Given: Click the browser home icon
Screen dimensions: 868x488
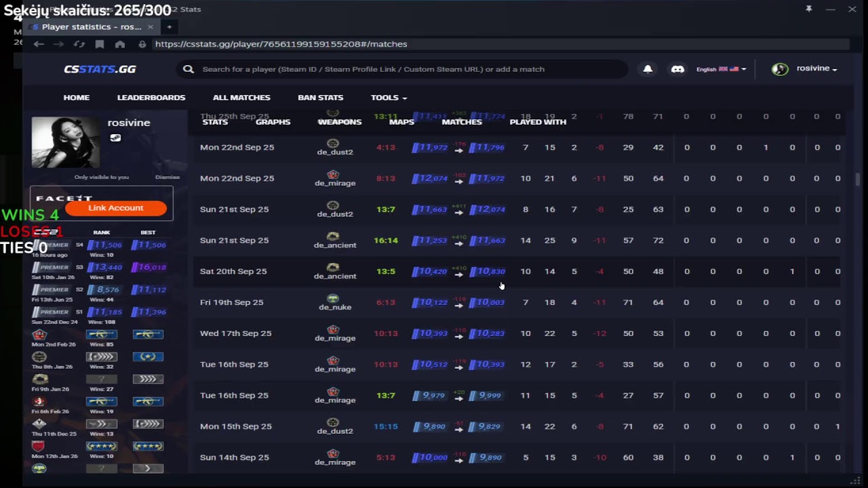Looking at the screenshot, I should pyautogui.click(x=120, y=44).
